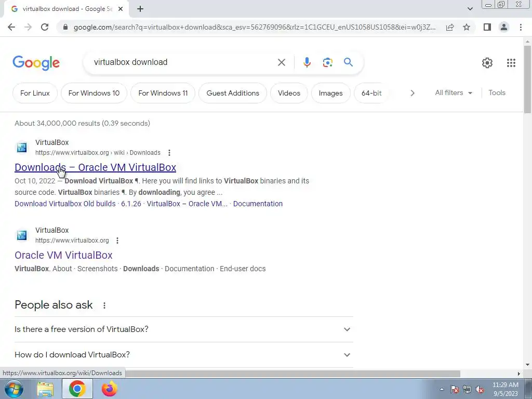
Task: Bookmark this page with star icon
Action: click(x=467, y=27)
